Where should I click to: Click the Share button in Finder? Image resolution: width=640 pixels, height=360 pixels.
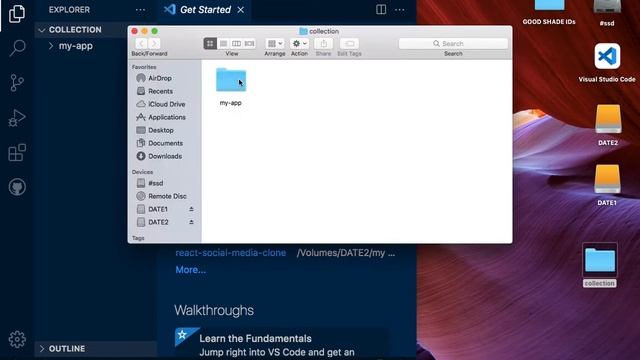pos(323,44)
